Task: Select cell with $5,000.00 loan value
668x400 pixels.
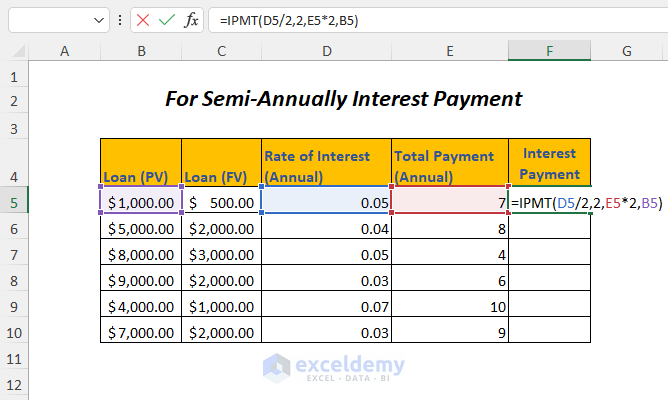Action: [x=140, y=229]
